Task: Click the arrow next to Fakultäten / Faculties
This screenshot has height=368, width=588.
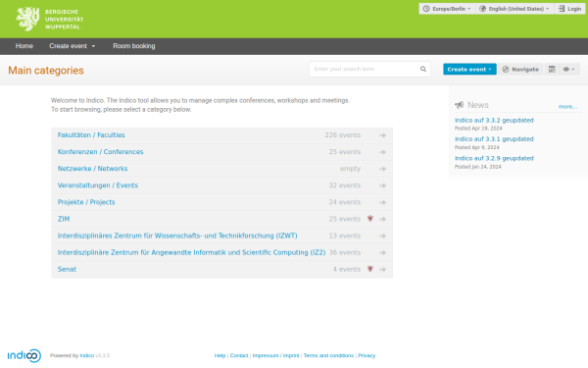Action: click(x=382, y=135)
